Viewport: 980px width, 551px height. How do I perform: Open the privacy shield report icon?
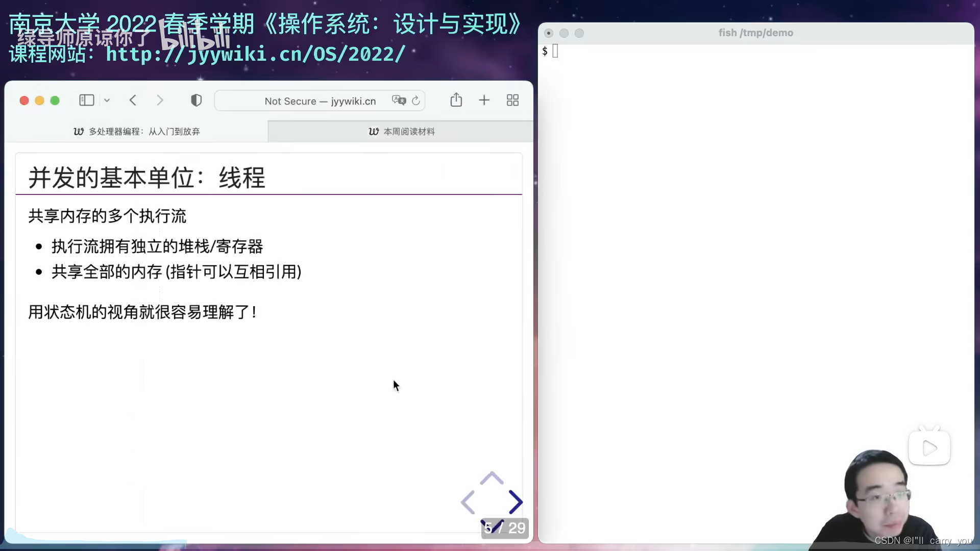[x=196, y=100]
